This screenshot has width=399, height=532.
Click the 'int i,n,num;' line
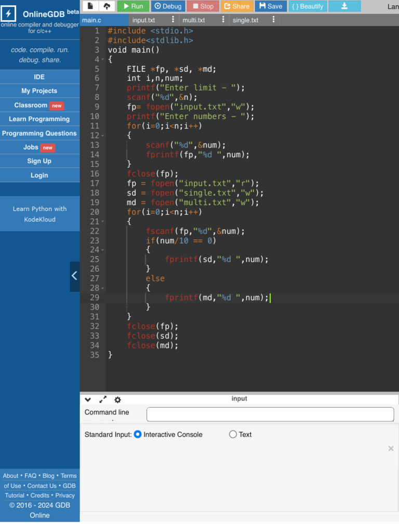coord(155,78)
